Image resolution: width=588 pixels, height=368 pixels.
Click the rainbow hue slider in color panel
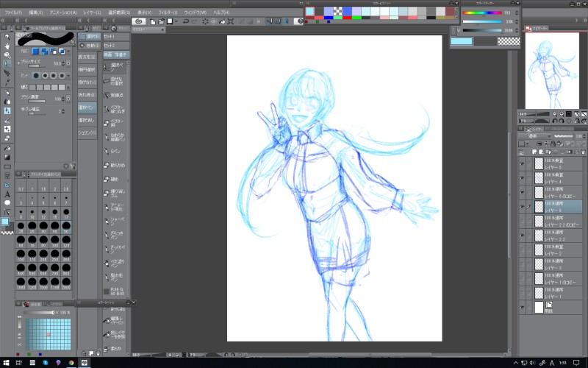(483, 13)
